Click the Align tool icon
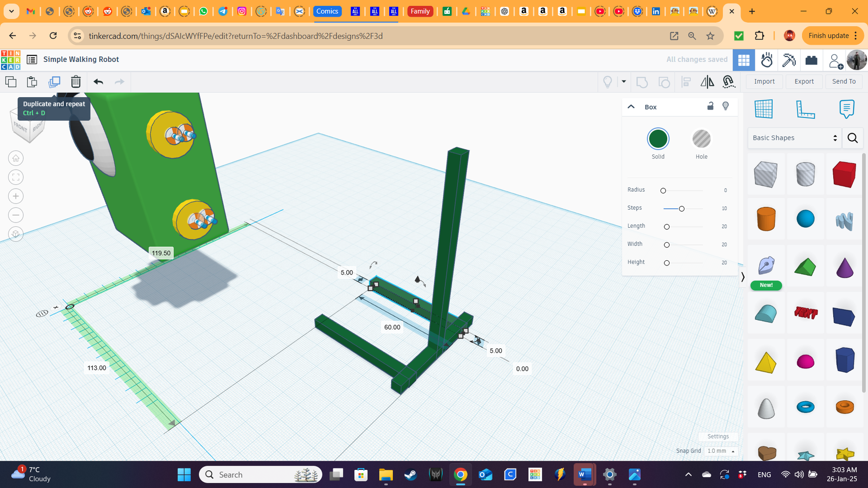 tap(686, 82)
